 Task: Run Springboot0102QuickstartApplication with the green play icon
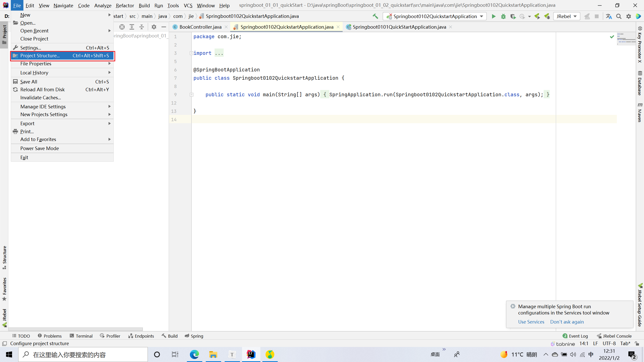494,16
